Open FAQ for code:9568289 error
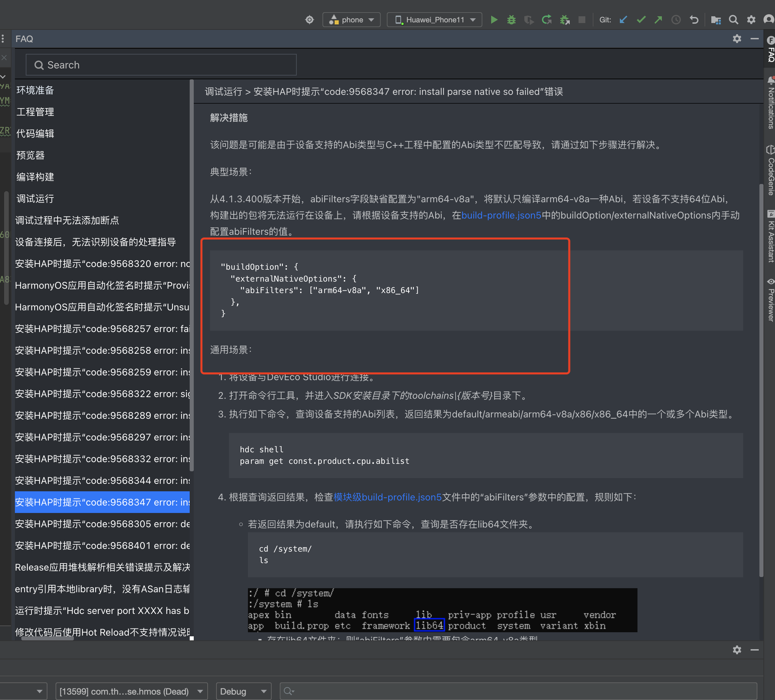The width and height of the screenshot is (775, 700). pyautogui.click(x=102, y=415)
